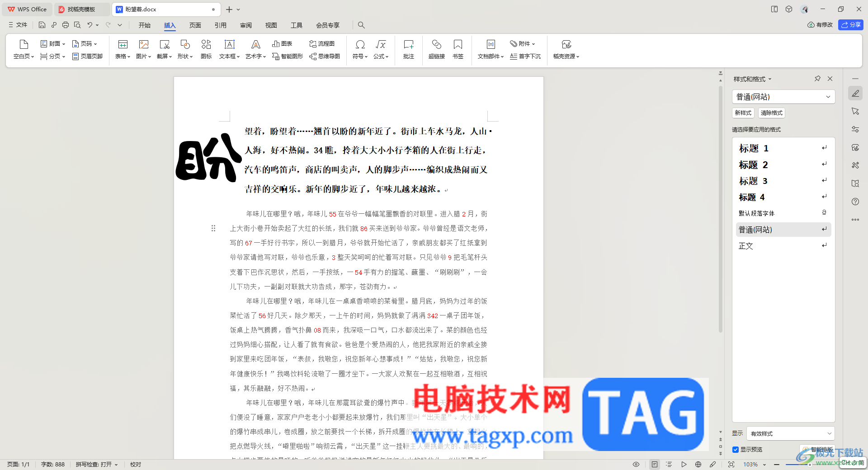
Task: Open the quick access toolbar customize arrow
Action: [120, 25]
